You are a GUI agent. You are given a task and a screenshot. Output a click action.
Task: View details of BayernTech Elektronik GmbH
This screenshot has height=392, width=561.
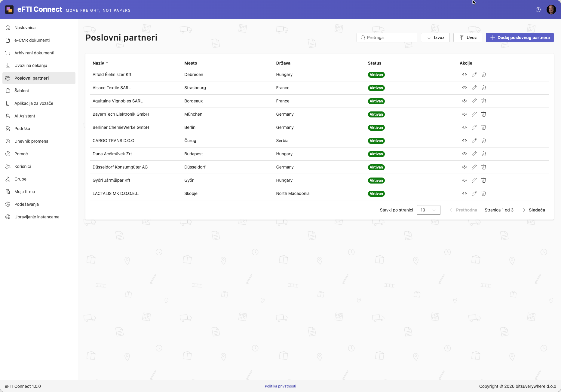point(464,114)
